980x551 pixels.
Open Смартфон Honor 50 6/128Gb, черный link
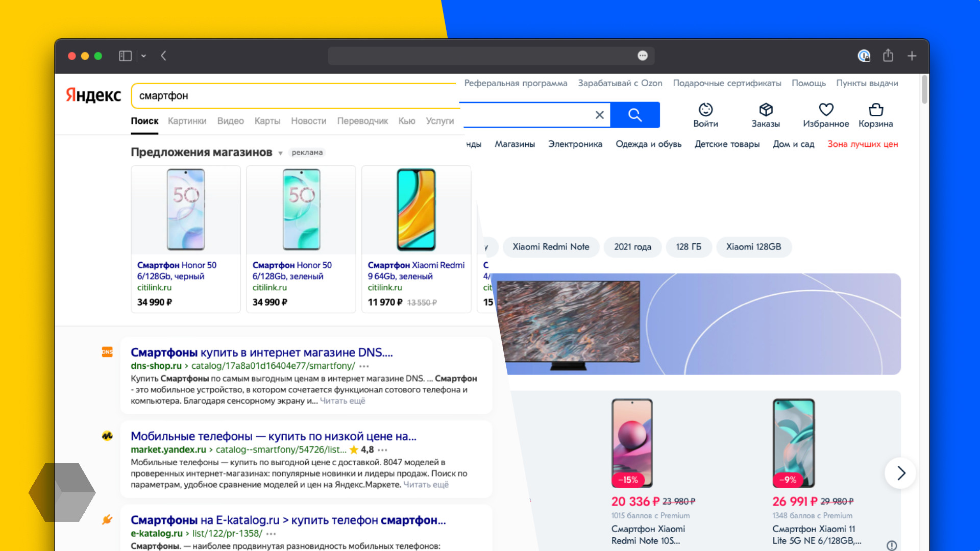click(x=177, y=270)
